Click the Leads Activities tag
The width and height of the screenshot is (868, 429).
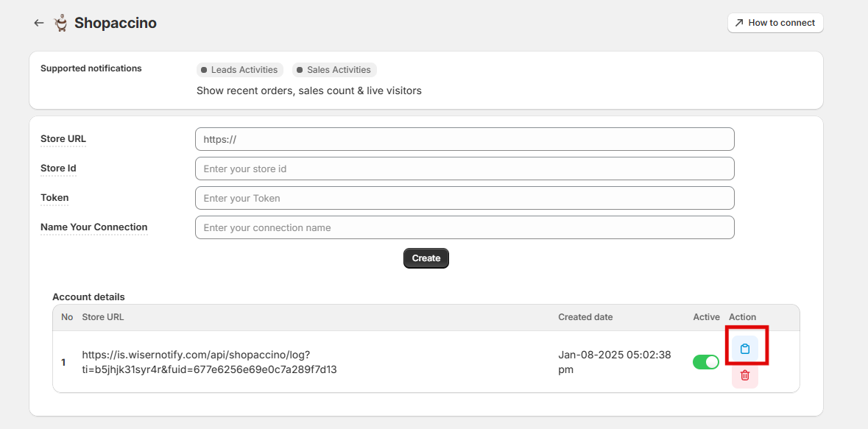pos(240,70)
